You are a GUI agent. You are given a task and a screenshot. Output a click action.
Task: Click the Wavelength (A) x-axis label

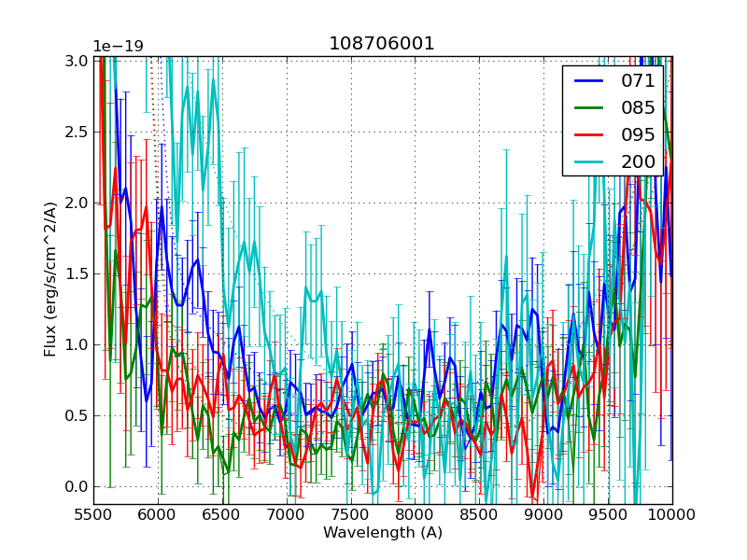pyautogui.click(x=382, y=533)
